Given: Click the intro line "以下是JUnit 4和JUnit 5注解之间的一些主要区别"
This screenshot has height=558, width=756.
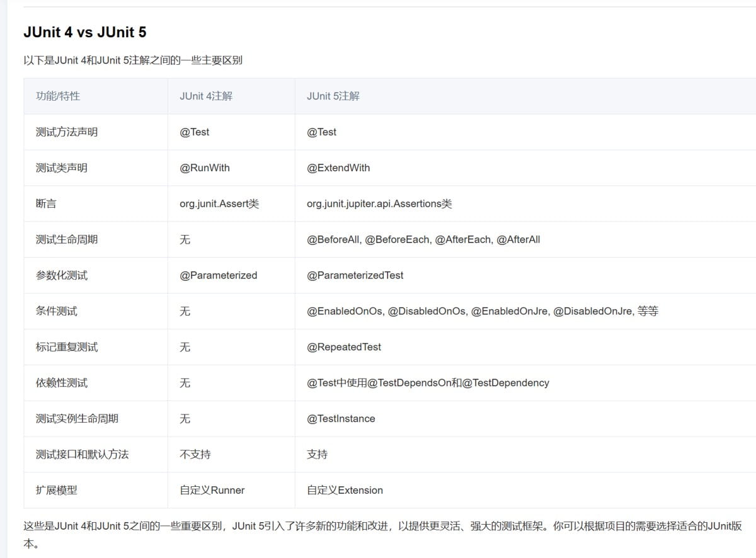Looking at the screenshot, I should click(133, 60).
